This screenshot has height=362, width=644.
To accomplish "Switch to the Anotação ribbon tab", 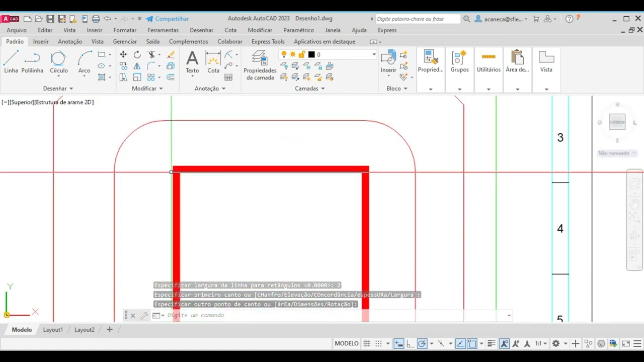I will (70, 42).
